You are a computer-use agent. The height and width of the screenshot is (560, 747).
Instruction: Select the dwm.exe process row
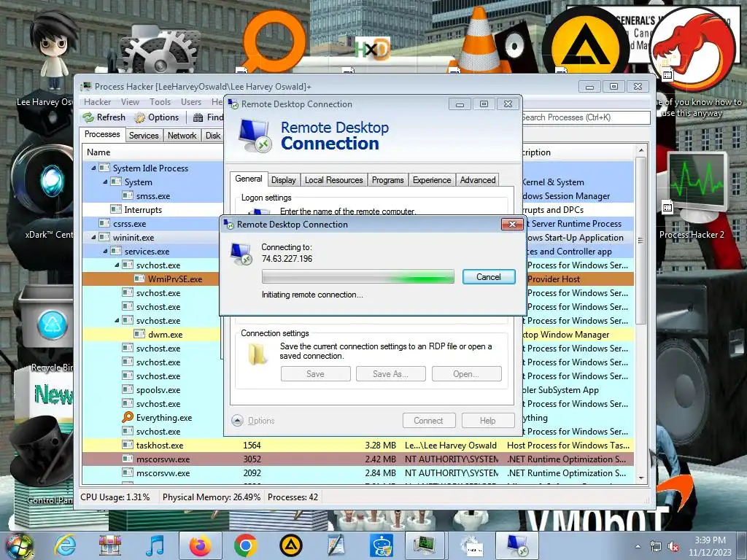[152, 334]
